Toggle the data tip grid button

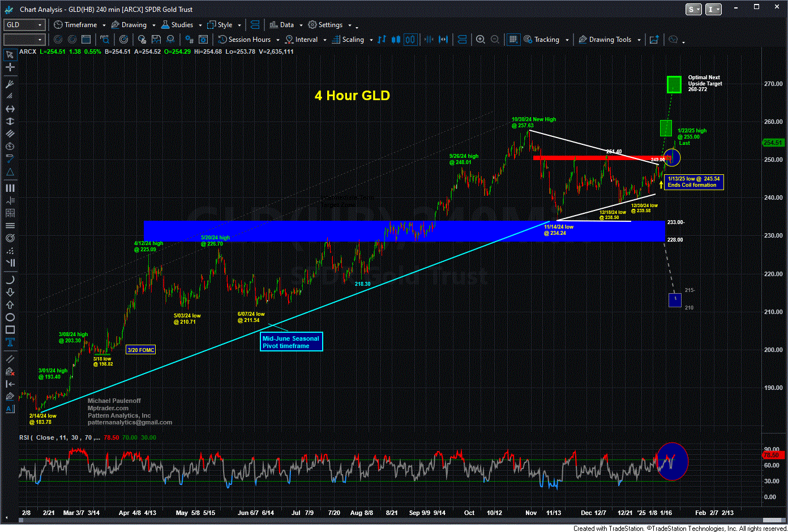513,40
